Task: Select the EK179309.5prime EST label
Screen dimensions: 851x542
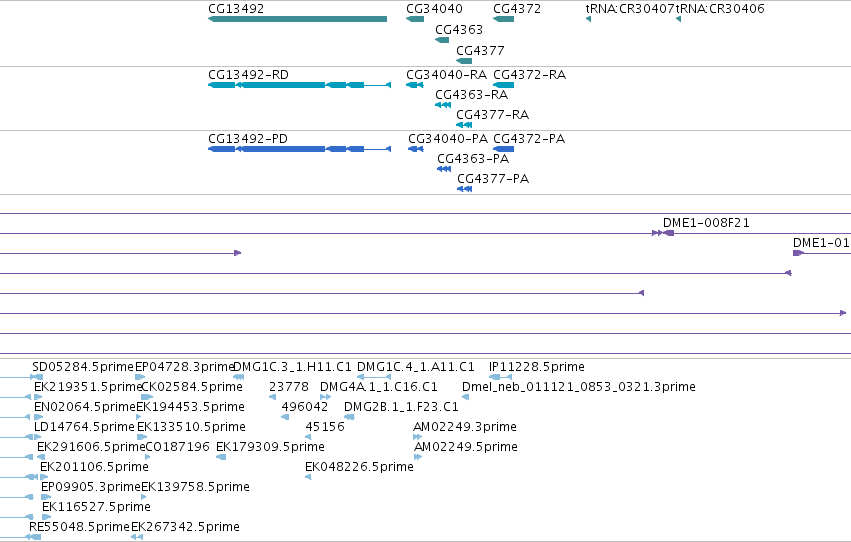Action: coord(270,447)
